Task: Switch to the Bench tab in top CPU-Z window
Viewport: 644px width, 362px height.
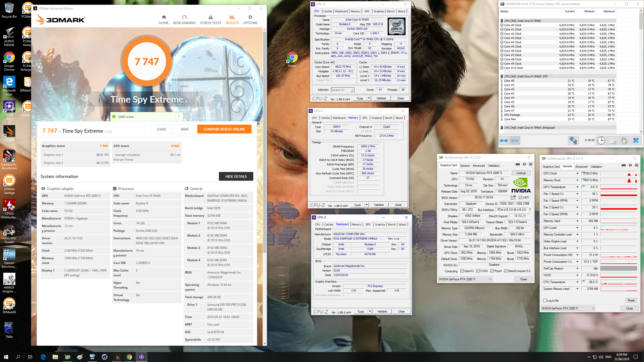Action: 391,11
